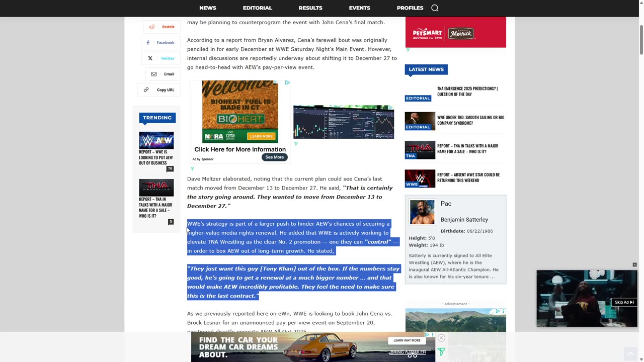View the 5 comments count badge
This screenshot has width=644, height=362.
pos(171,222)
